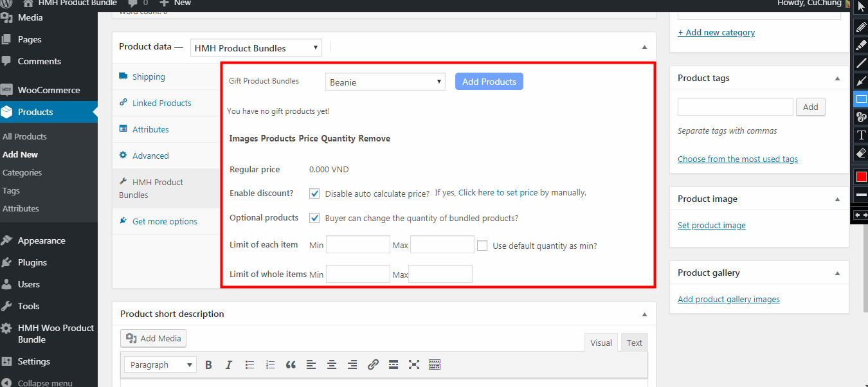Click the Limit of each item Max field
Image resolution: width=868 pixels, height=387 pixels.
pos(442,245)
